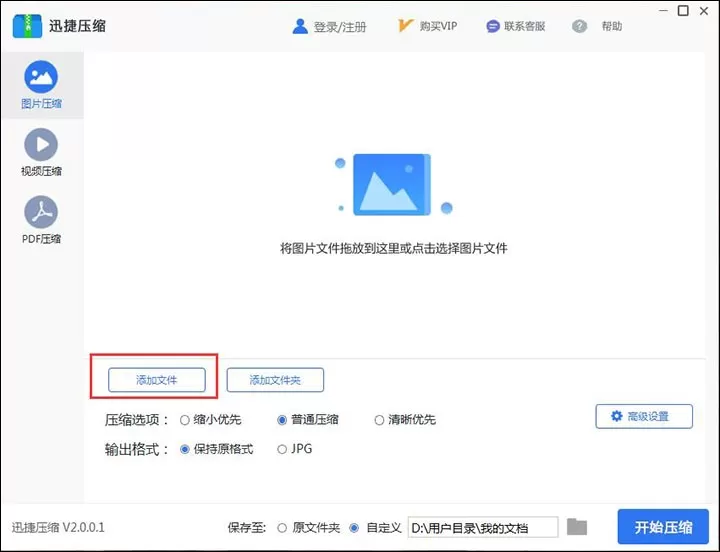Viewport: 720px width, 552px height.
Task: Maximize the window
Action: point(683,11)
